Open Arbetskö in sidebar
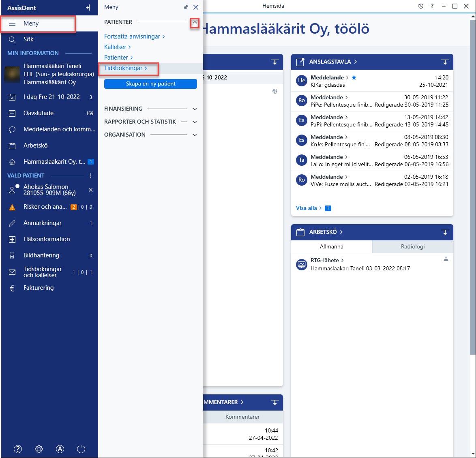This screenshot has width=476, height=458. point(49,146)
